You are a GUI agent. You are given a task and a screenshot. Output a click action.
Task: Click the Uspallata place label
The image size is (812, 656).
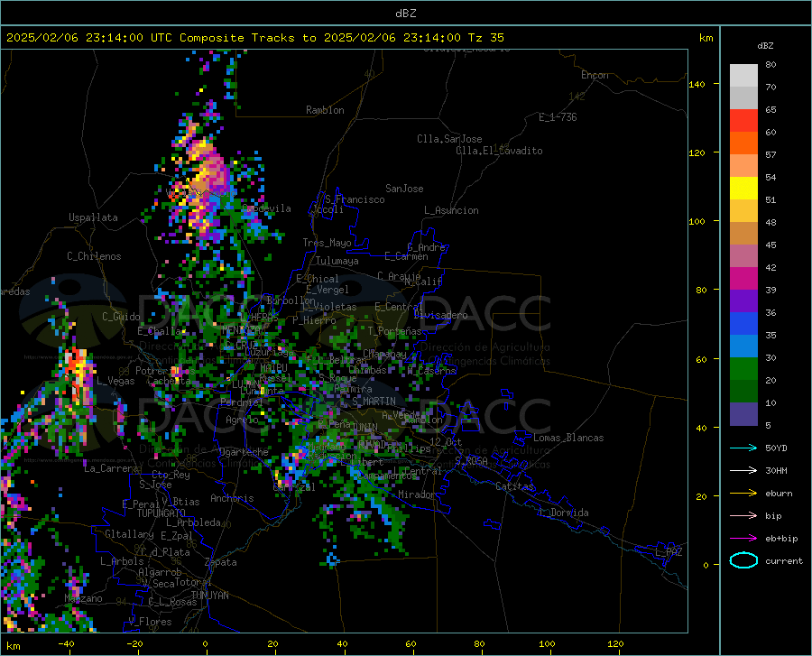point(93,217)
